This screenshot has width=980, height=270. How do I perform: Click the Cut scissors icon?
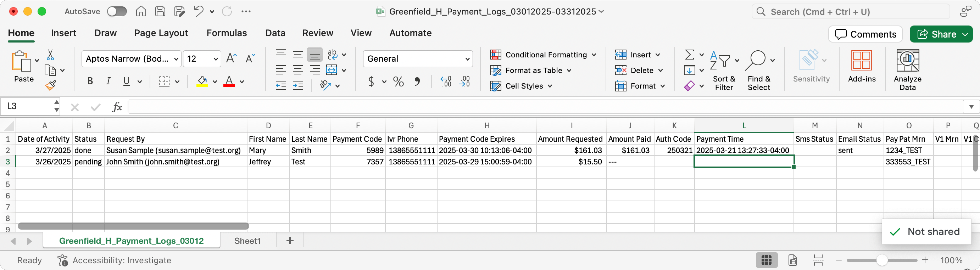pos(50,55)
